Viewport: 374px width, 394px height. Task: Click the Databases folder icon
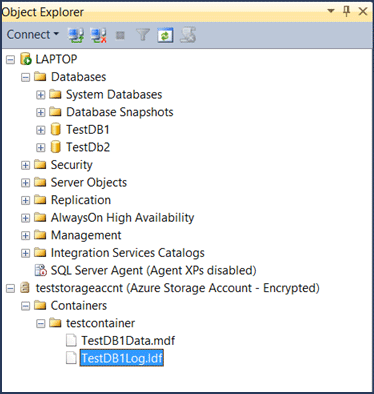(40, 77)
